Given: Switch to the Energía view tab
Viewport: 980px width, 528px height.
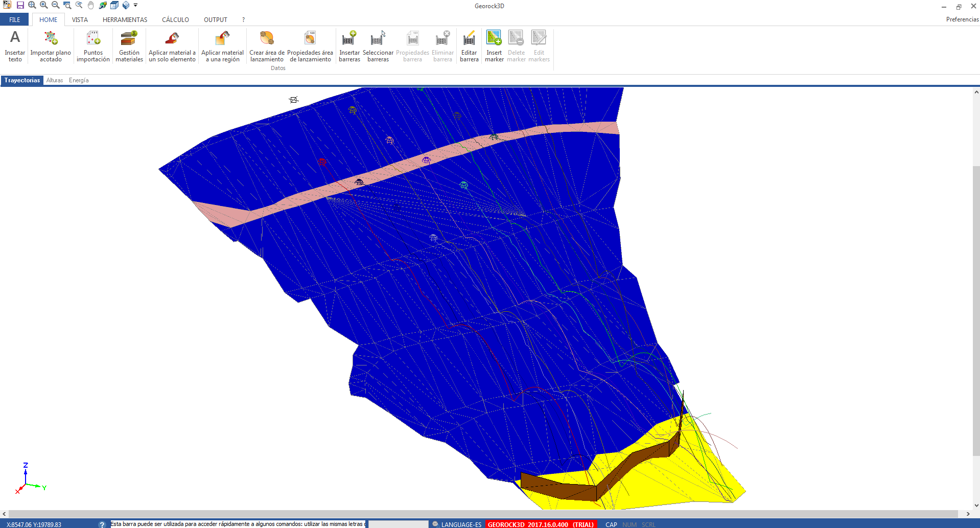Looking at the screenshot, I should tap(79, 80).
